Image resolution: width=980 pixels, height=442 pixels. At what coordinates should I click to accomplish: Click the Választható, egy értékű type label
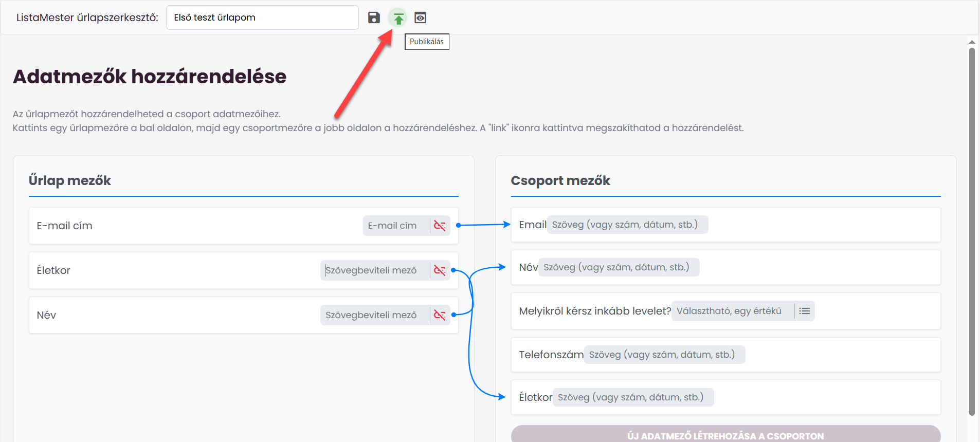pos(729,311)
